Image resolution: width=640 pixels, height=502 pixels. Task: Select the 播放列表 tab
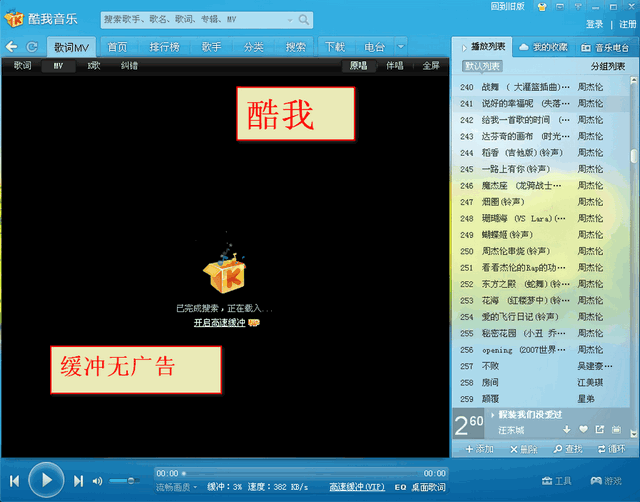(483, 47)
